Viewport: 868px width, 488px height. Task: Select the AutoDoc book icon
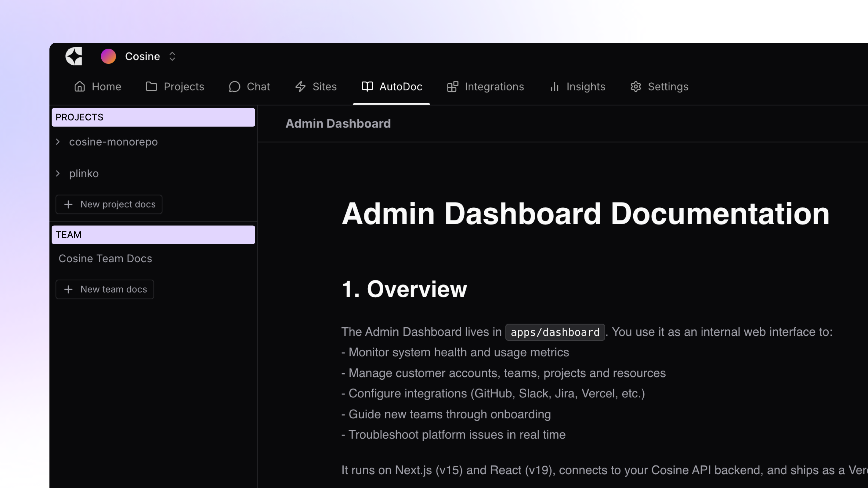[368, 87]
